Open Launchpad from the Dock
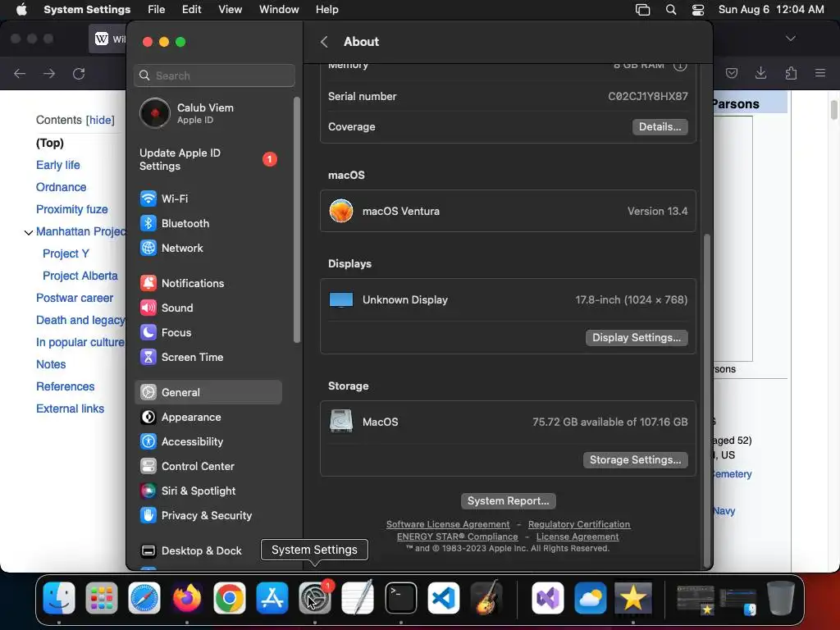 click(101, 597)
